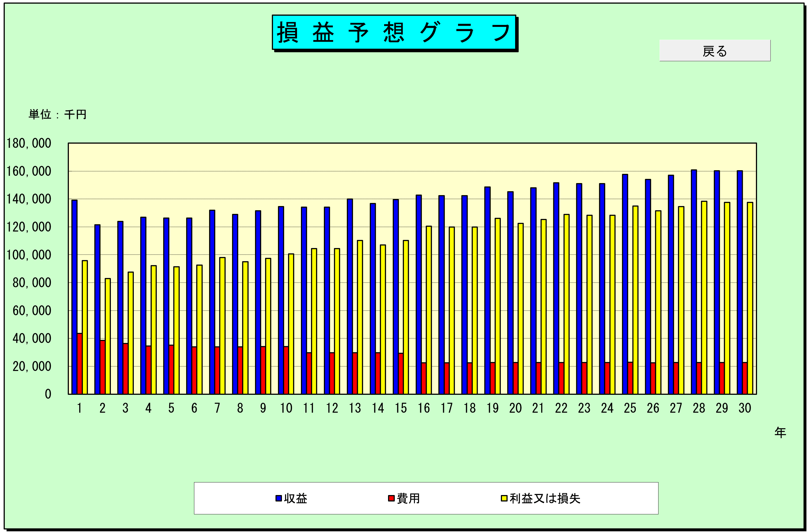Click the blue revenue bar for year 1
The width and height of the screenshot is (808, 532).
[x=74, y=297]
